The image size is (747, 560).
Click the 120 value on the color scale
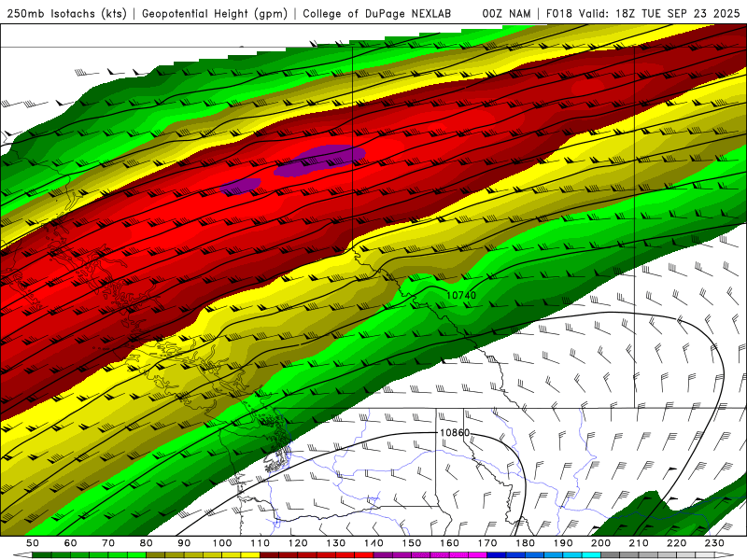point(298,543)
